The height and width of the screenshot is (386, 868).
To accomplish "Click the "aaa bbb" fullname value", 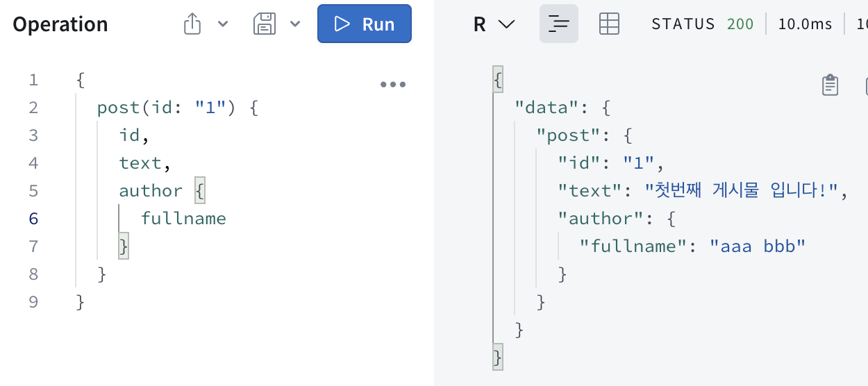I will pos(757,246).
